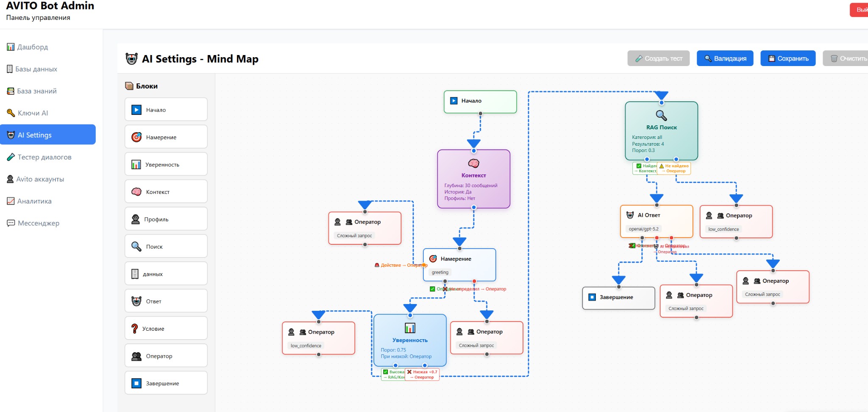This screenshot has width=868, height=412.
Task: Select the Начало node on canvas
Action: coord(480,101)
